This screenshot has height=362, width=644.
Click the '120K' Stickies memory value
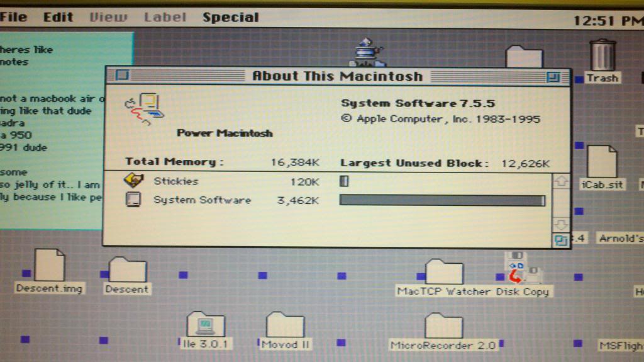point(304,182)
